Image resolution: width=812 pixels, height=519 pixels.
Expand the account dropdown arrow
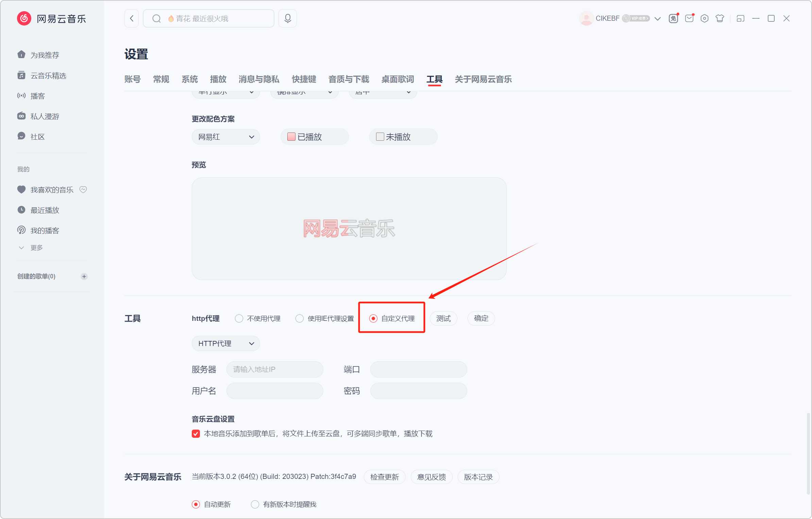(658, 19)
